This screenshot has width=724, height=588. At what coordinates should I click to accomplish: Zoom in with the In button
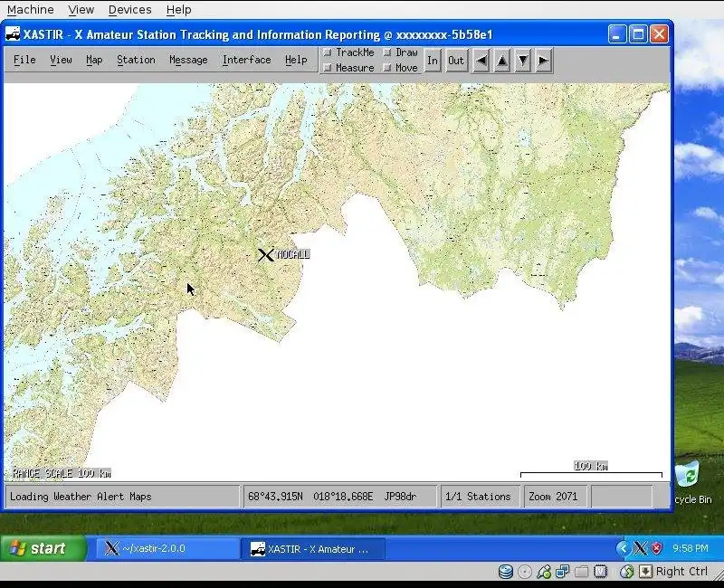coord(433,61)
